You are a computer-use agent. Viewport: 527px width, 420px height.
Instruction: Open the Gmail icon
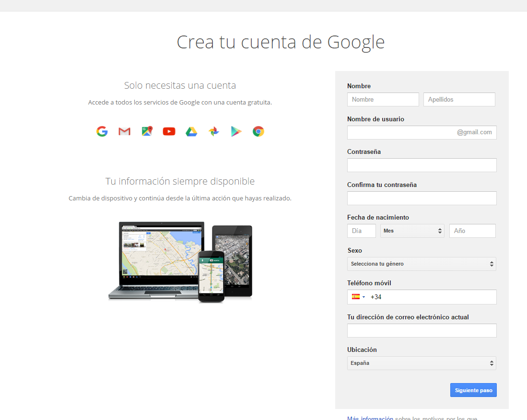tap(124, 131)
